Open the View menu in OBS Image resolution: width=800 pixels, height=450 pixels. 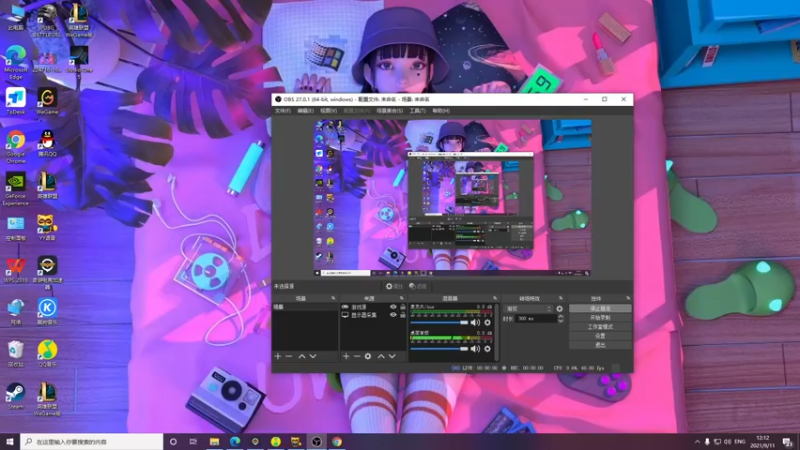328,111
